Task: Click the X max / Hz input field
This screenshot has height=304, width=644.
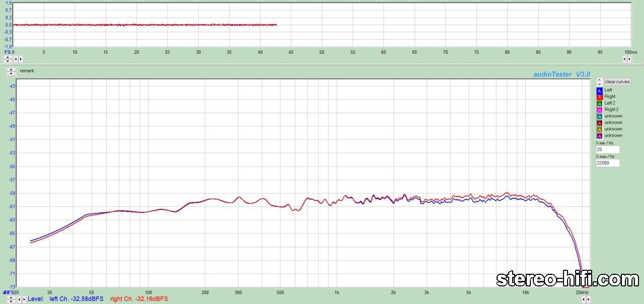Action: click(x=608, y=163)
